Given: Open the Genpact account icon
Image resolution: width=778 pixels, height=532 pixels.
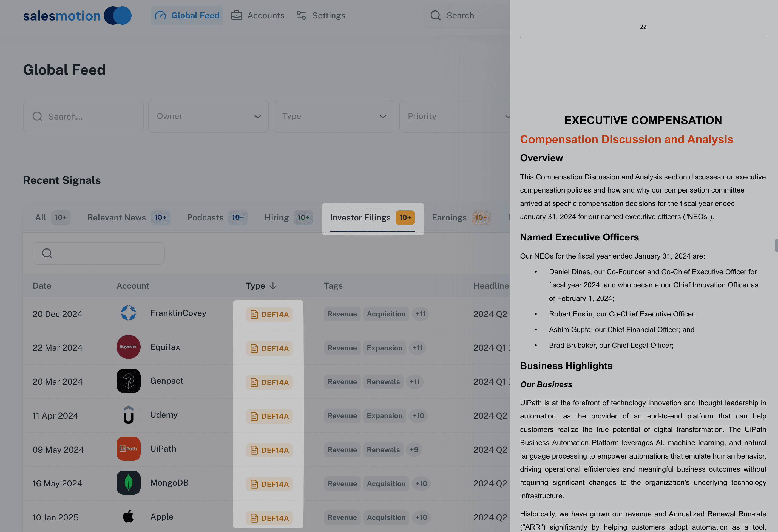Looking at the screenshot, I should click(x=128, y=381).
